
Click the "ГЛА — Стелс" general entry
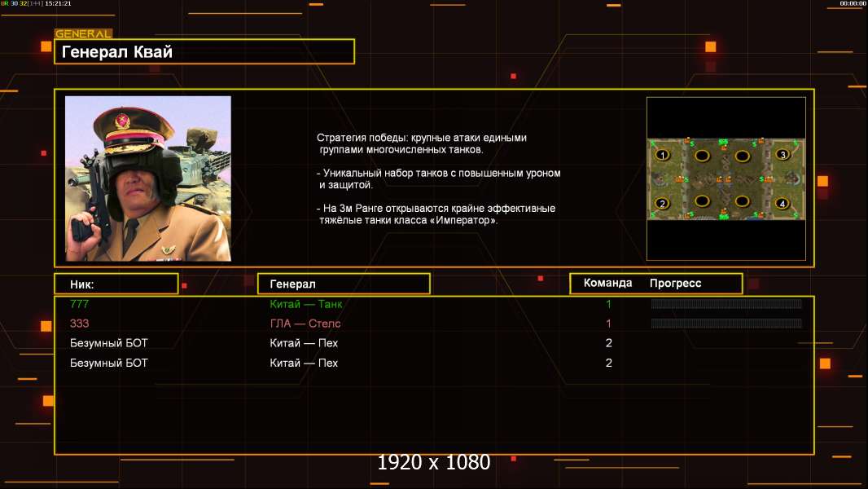click(305, 324)
